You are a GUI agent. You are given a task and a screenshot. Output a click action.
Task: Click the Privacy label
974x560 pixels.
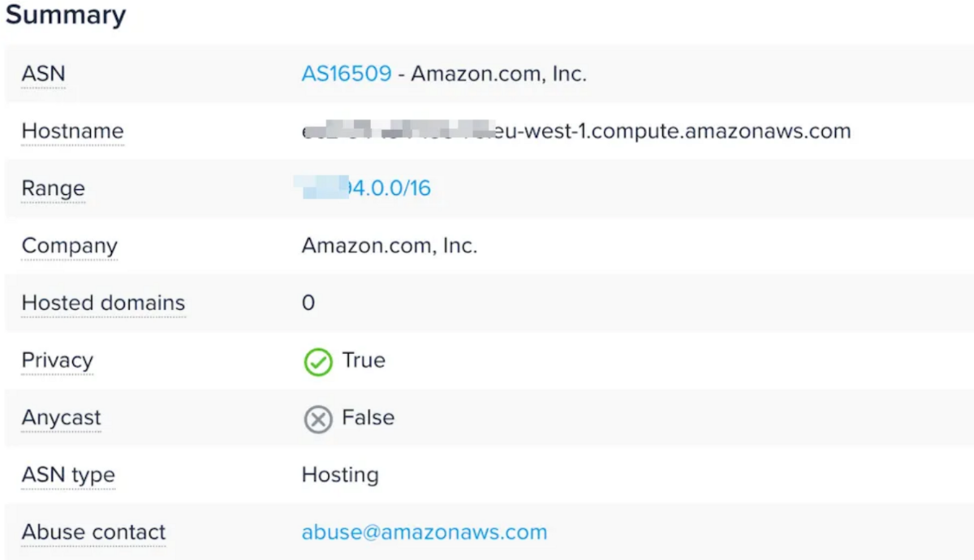coord(57,360)
